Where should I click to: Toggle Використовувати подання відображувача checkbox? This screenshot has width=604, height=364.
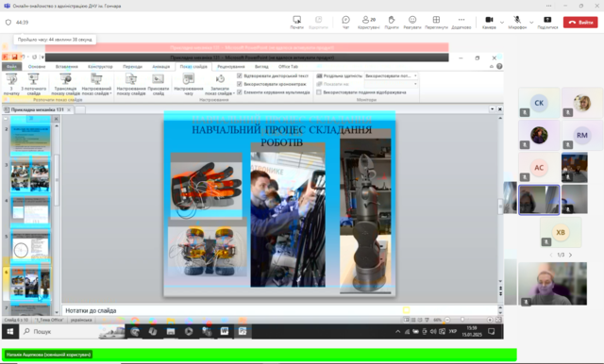[x=319, y=92]
